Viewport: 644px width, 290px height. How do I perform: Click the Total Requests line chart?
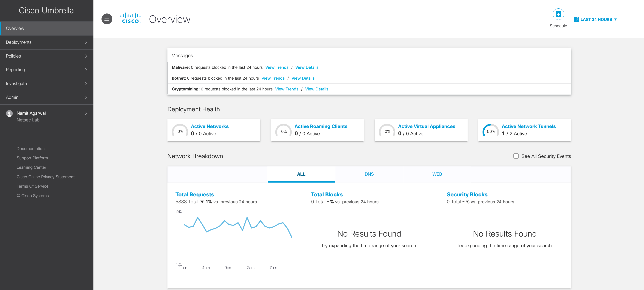click(x=238, y=237)
